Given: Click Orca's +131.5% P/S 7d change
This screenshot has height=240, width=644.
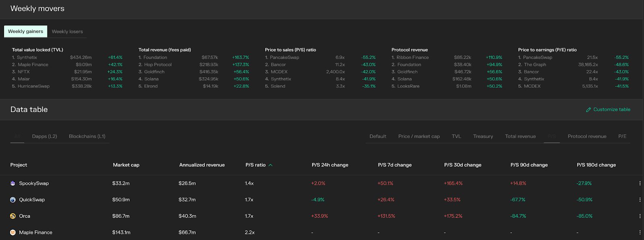Looking at the screenshot, I should pyautogui.click(x=386, y=216).
